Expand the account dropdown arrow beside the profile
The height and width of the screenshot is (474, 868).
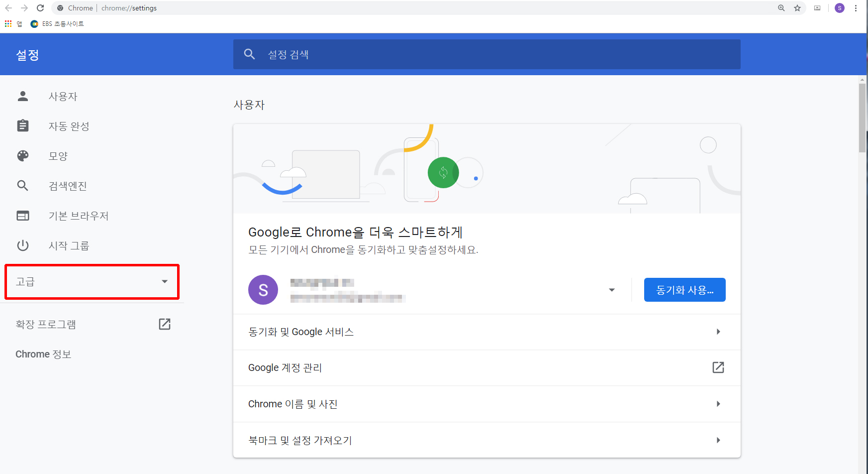click(612, 290)
